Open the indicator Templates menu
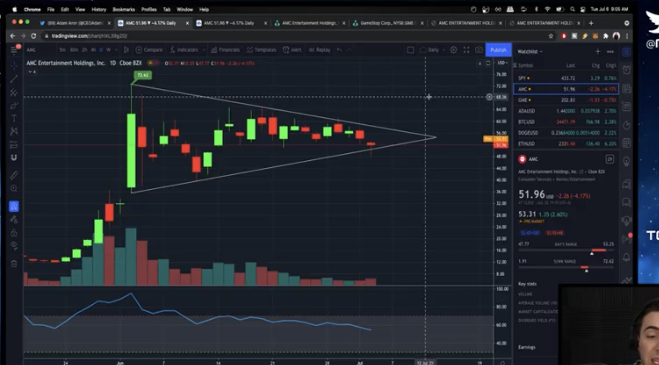Screen dimensions: 659x365 click(x=261, y=50)
